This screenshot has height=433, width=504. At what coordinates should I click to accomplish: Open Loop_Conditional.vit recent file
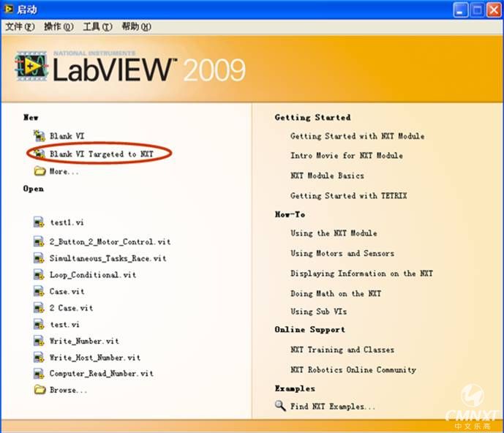pyautogui.click(x=93, y=275)
